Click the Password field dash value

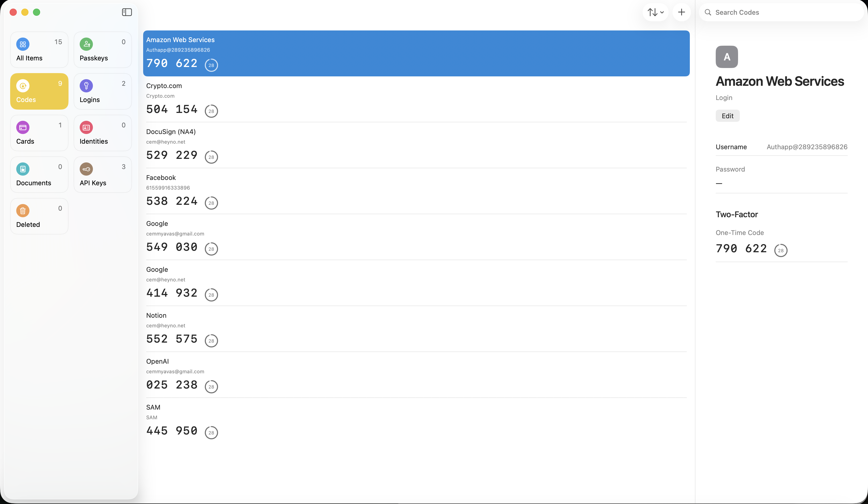tap(719, 183)
